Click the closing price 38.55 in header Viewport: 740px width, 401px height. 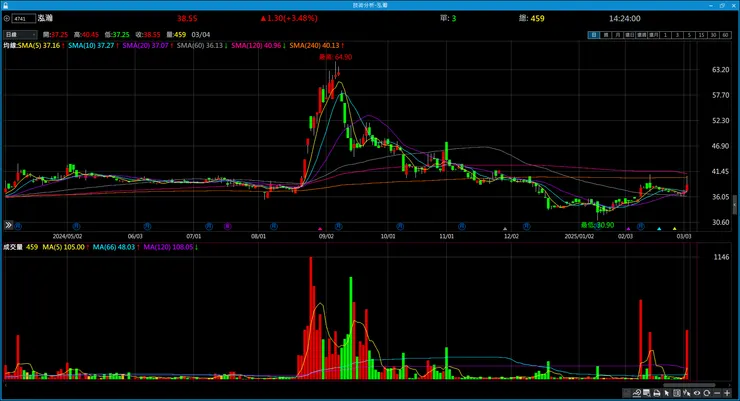[187, 18]
